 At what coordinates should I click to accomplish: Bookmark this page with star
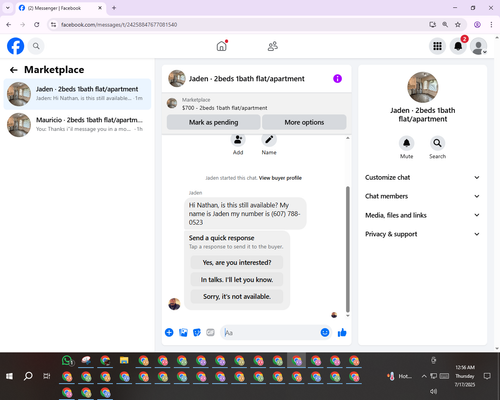[458, 25]
